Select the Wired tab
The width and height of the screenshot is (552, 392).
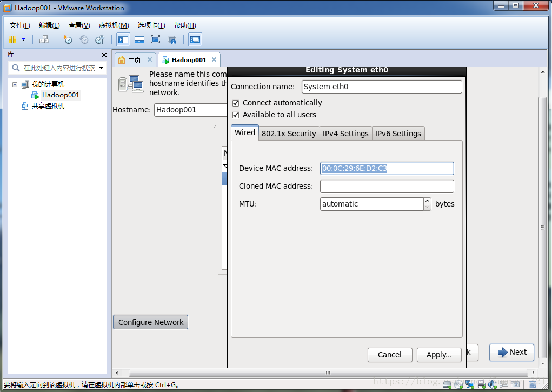coord(245,132)
